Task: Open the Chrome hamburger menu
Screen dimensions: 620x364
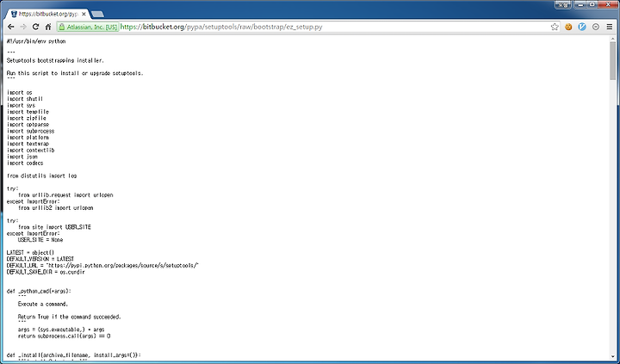Action: pyautogui.click(x=610, y=27)
